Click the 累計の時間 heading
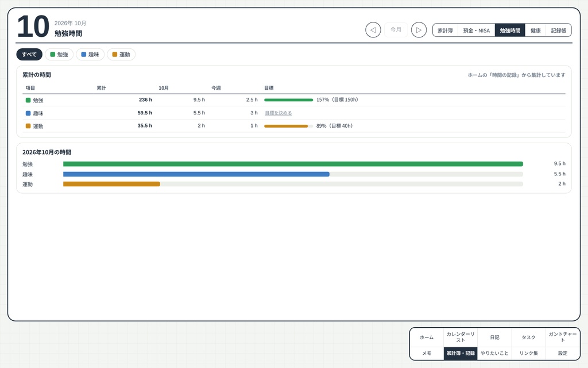Screen dimensions: 588x368 coord(37,75)
